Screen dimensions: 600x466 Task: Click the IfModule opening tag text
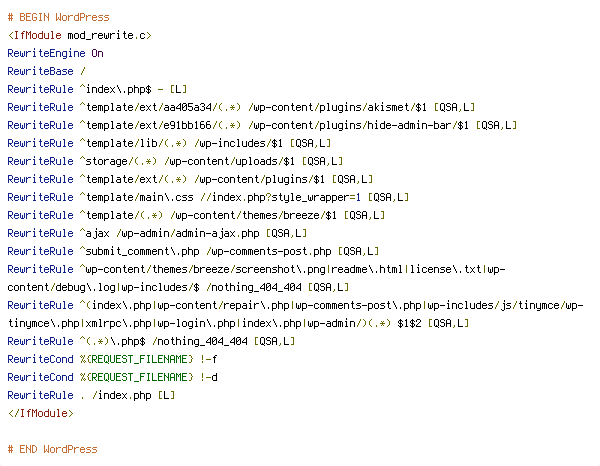pos(80,36)
